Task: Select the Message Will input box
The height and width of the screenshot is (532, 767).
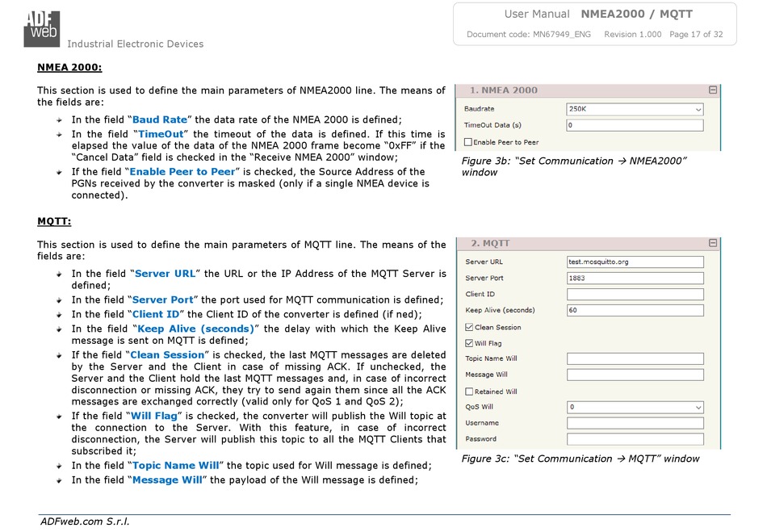Action: point(635,375)
